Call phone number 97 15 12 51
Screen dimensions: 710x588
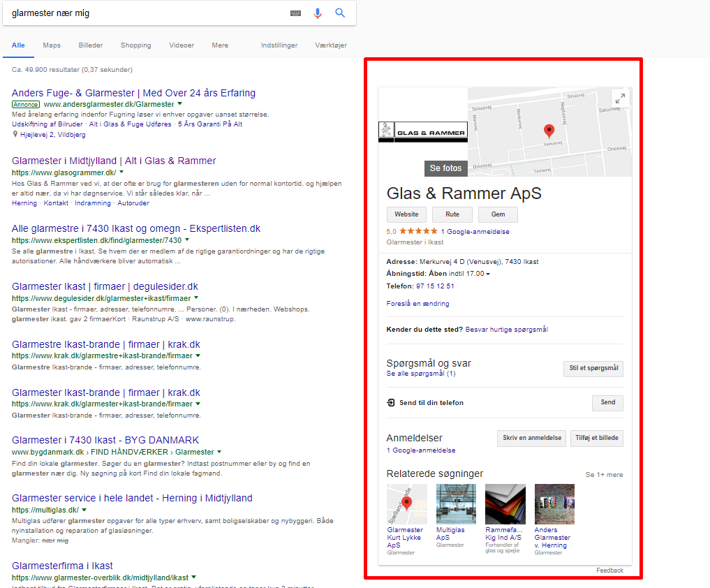pyautogui.click(x=435, y=286)
